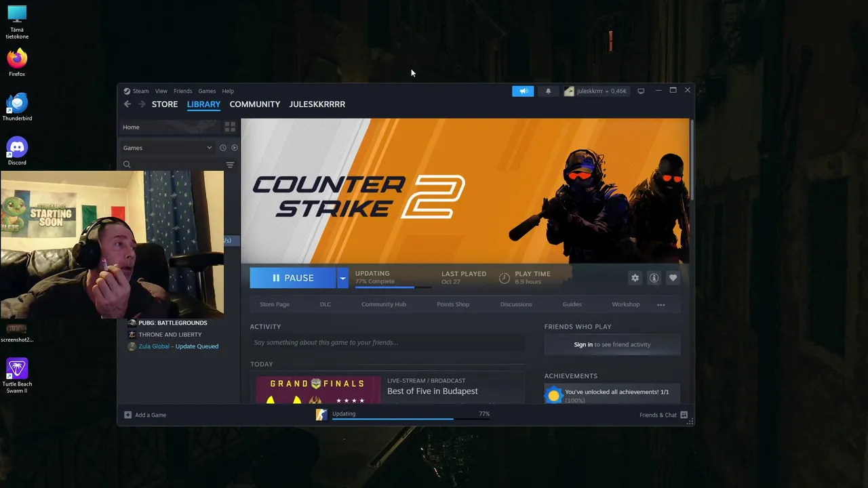Switch to the LIBRARY tab
Image resolution: width=868 pixels, height=488 pixels.
[x=203, y=104]
